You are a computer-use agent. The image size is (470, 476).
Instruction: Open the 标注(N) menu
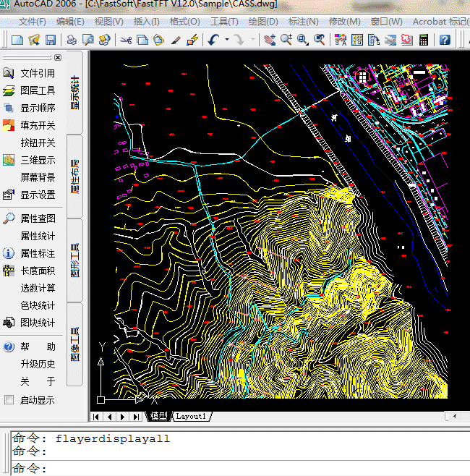coord(304,22)
